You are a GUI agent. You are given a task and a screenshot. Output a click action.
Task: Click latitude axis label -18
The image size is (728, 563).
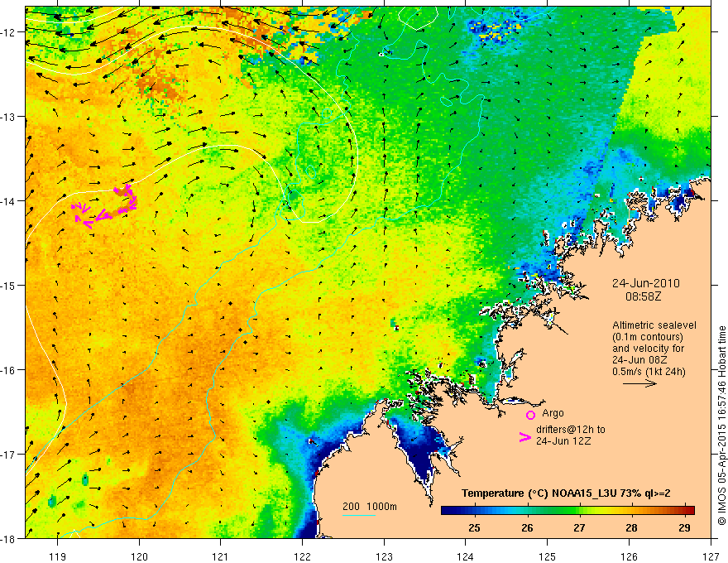click(x=8, y=538)
